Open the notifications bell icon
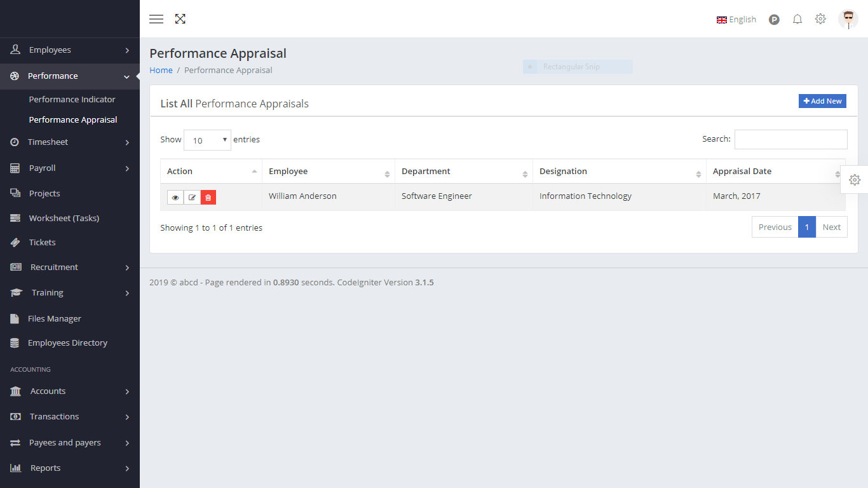 (797, 20)
